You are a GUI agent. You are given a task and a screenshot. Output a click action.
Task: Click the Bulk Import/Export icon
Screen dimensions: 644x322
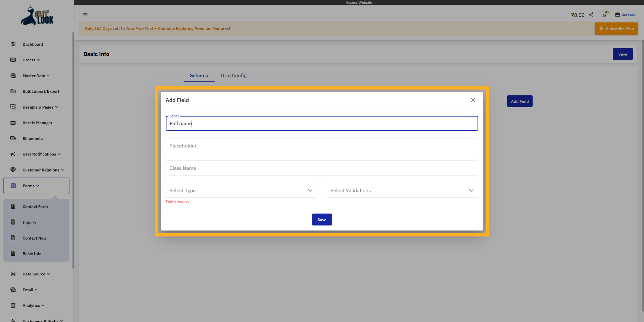13,91
